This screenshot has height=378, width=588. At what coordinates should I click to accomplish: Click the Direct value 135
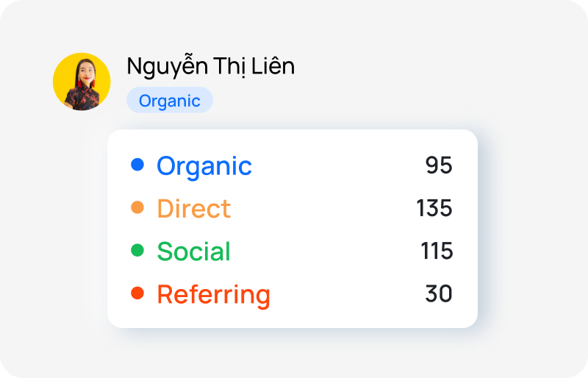[434, 208]
